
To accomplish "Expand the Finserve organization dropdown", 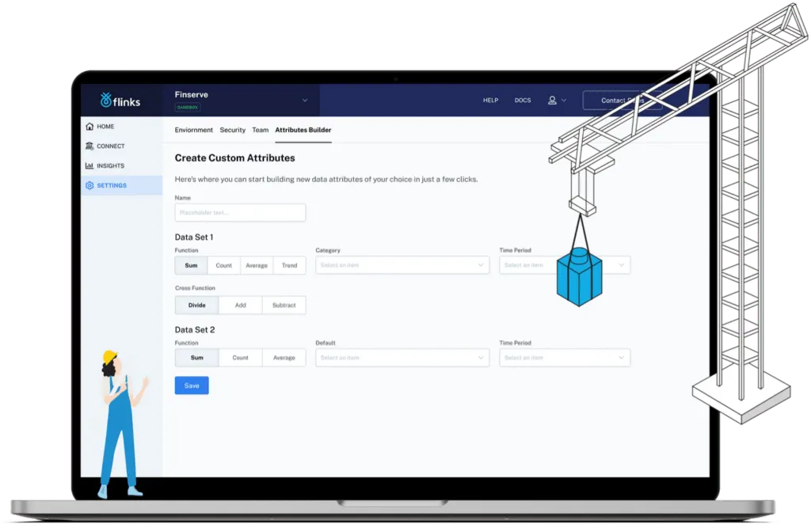I will coord(304,101).
